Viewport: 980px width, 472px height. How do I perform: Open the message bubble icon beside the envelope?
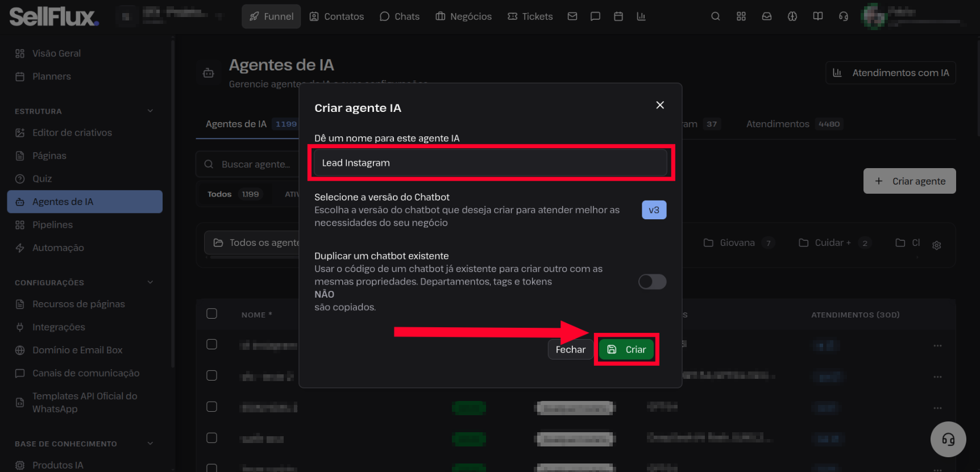tap(595, 16)
